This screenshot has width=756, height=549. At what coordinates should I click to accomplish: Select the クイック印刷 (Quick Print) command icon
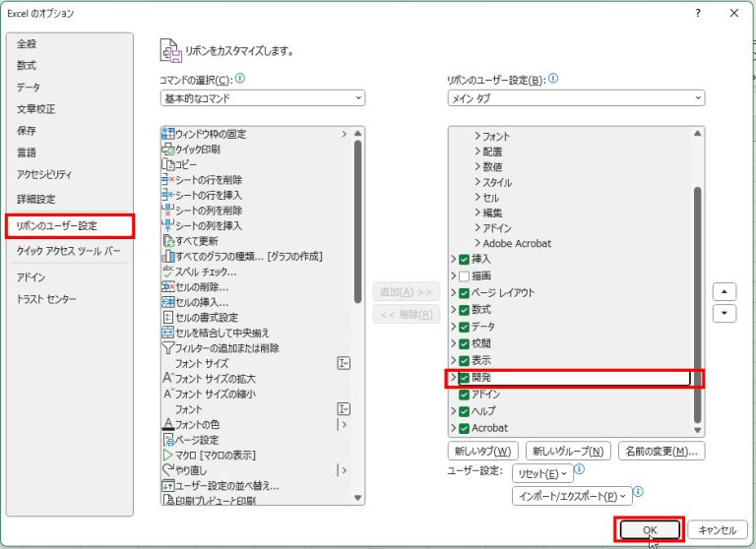point(167,150)
